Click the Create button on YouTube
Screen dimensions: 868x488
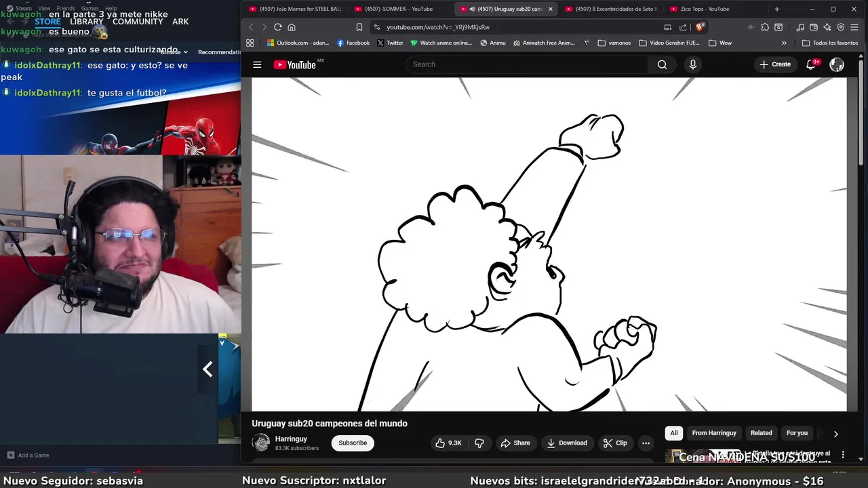click(x=775, y=64)
